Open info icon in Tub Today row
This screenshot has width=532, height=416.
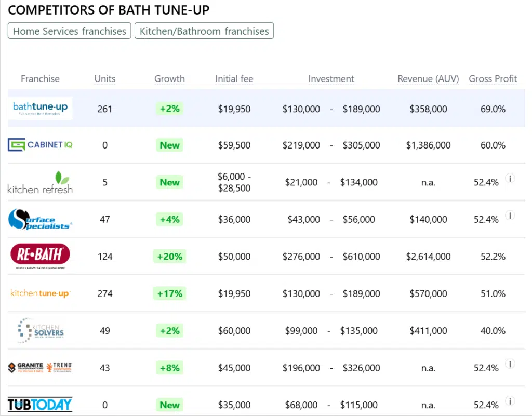510,401
